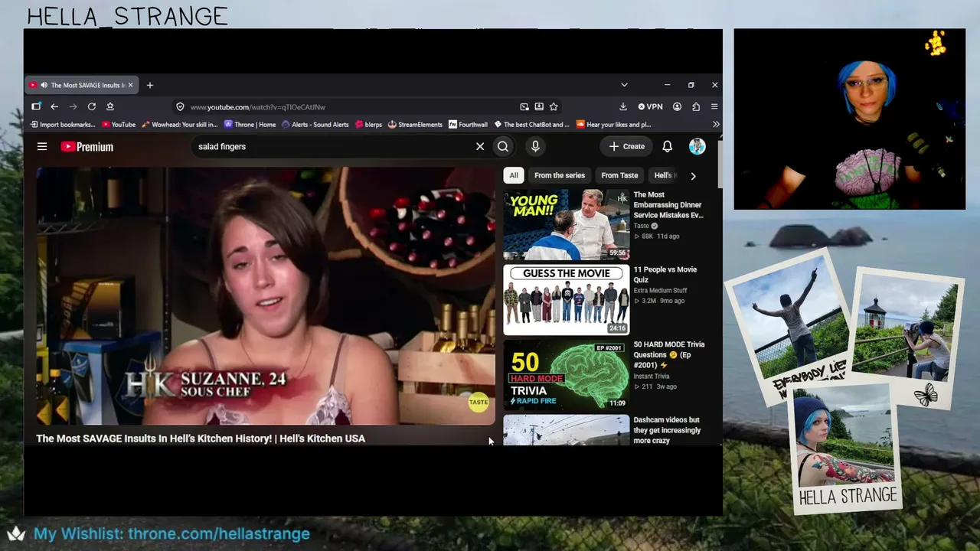Screen dimensions: 980x551
Task: Open the browser main menu
Action: [714, 107]
